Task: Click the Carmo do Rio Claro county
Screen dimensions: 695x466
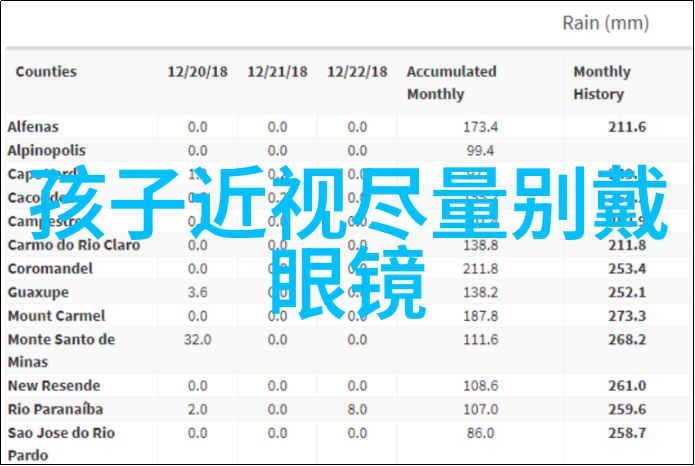Action: (x=74, y=245)
